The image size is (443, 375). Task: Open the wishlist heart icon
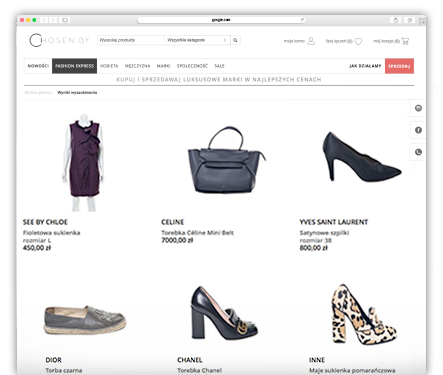358,41
